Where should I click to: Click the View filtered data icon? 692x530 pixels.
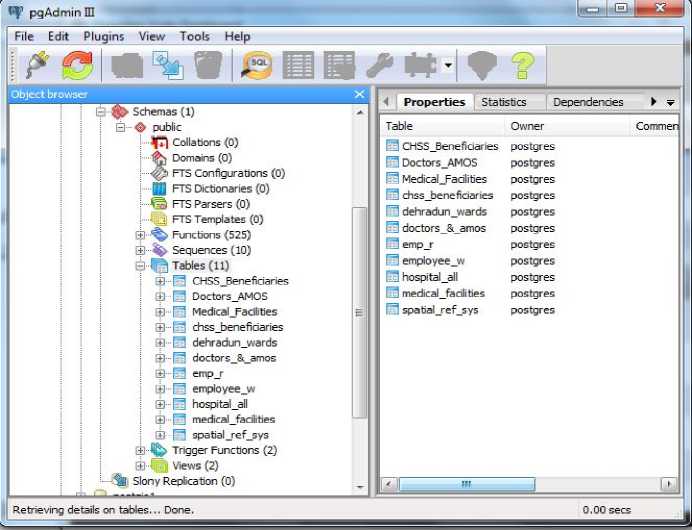(x=339, y=65)
